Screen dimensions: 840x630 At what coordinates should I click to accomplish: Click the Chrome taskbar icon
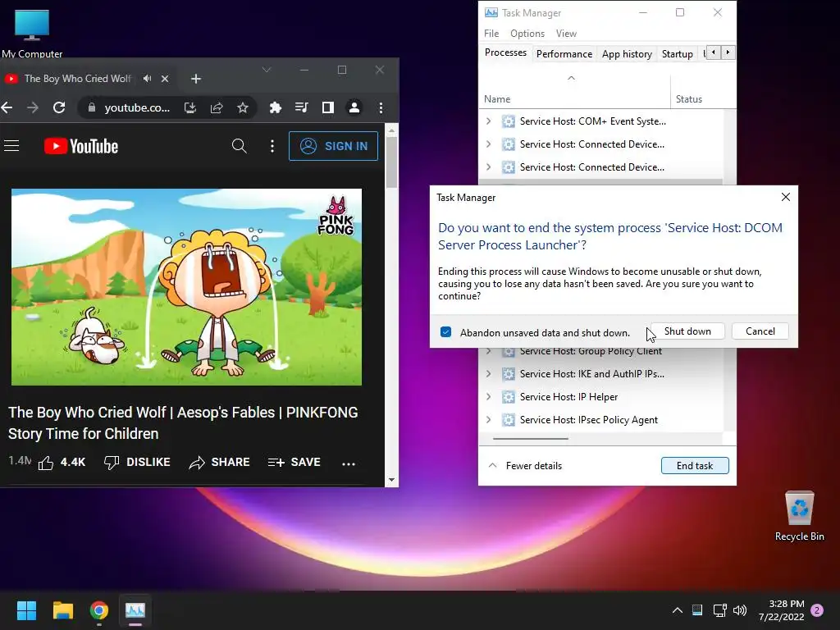[x=99, y=610]
